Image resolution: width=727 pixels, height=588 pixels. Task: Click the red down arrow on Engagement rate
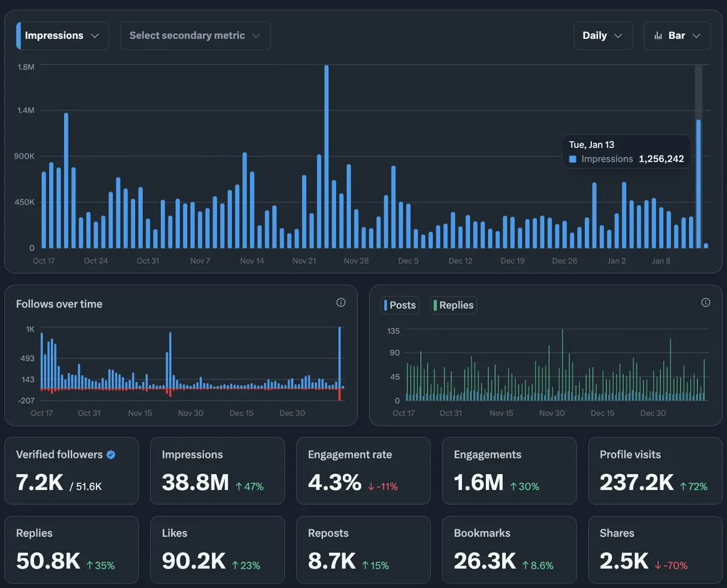click(371, 486)
